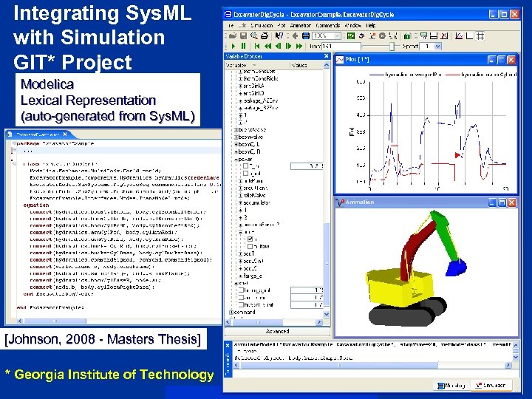This screenshot has width=532, height=399.
Task: Check the first checkbox above command node
Action: [241, 290]
